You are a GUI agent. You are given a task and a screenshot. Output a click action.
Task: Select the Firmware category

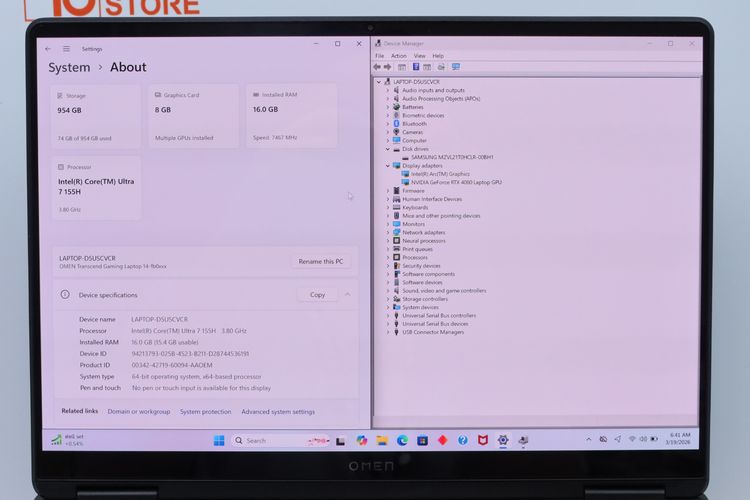(x=413, y=190)
